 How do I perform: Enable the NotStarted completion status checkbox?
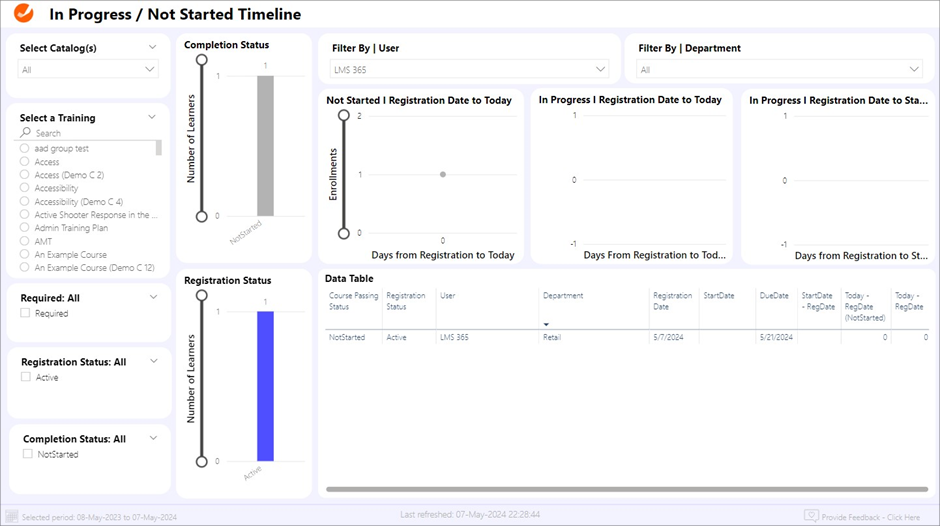click(28, 455)
